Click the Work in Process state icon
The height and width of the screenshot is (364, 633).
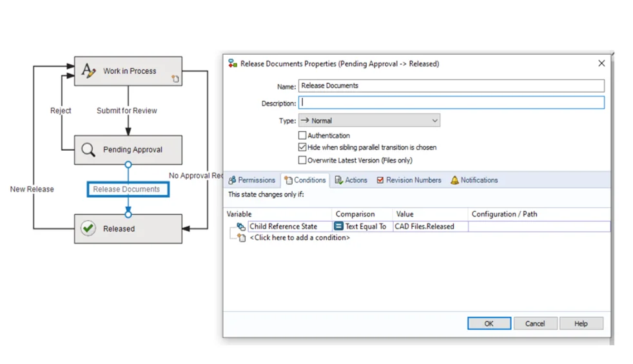[x=88, y=71]
